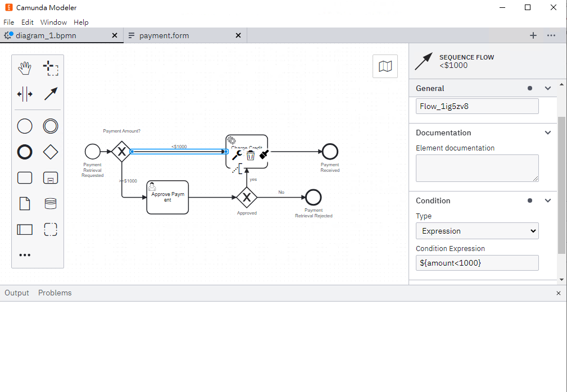Pick the data store reference shape
Image resolution: width=567 pixels, height=392 pixels.
(50, 203)
